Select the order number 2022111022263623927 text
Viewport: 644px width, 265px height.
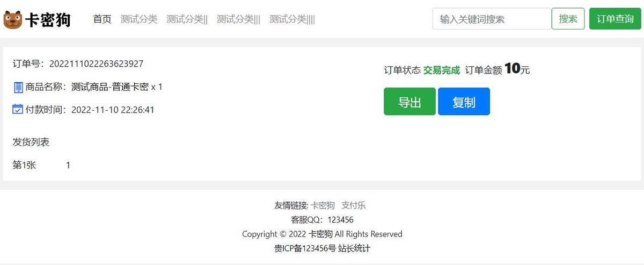point(96,64)
